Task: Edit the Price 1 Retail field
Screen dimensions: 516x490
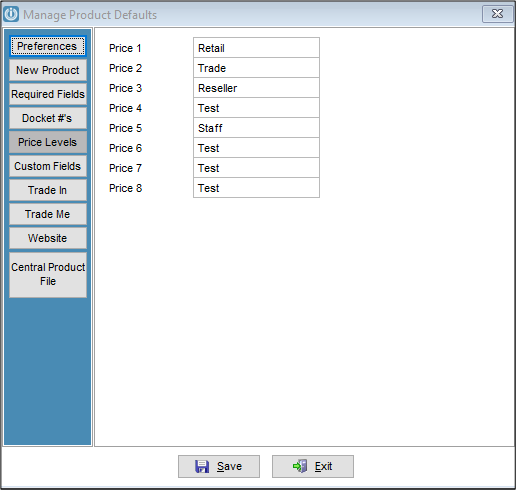Action: (x=256, y=48)
